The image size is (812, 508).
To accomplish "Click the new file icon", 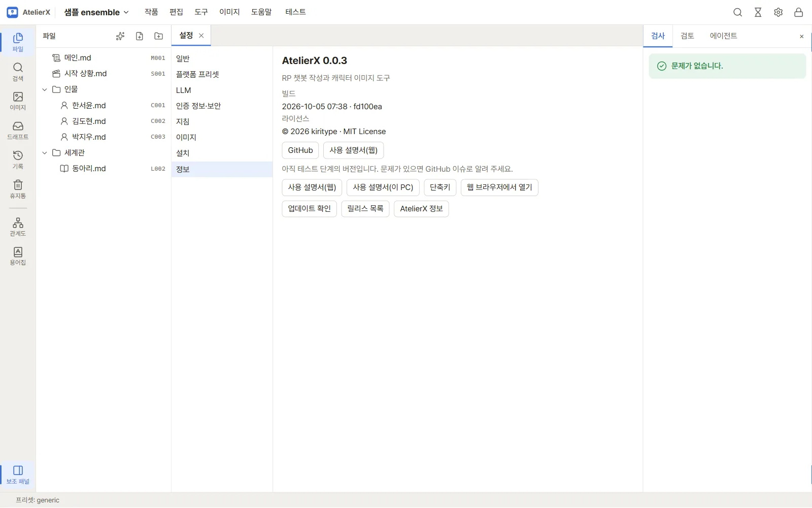I will pos(140,36).
